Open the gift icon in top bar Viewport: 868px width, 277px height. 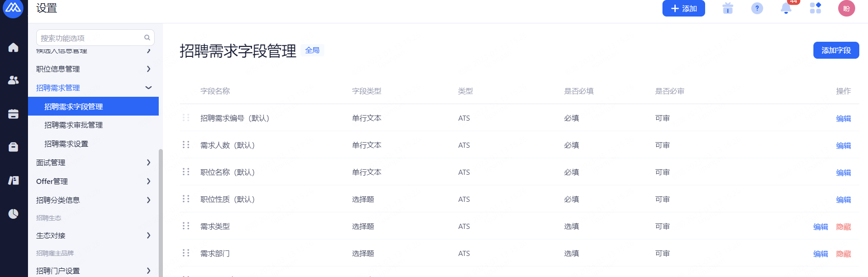point(728,8)
